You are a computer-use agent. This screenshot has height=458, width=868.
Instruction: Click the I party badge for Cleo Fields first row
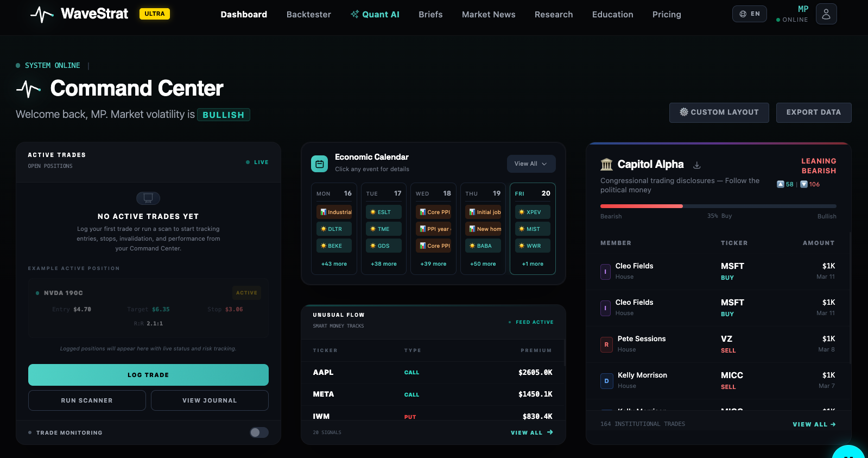[x=605, y=272]
